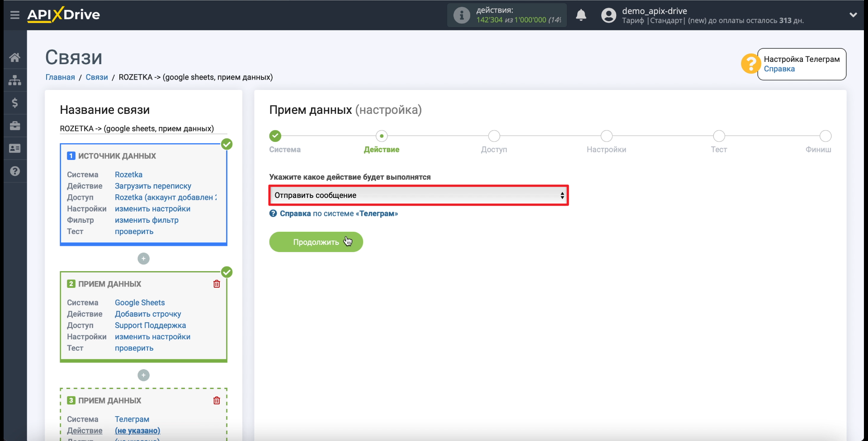The width and height of the screenshot is (868, 441).
Task: Click the yellow question mark help icon
Action: point(750,64)
